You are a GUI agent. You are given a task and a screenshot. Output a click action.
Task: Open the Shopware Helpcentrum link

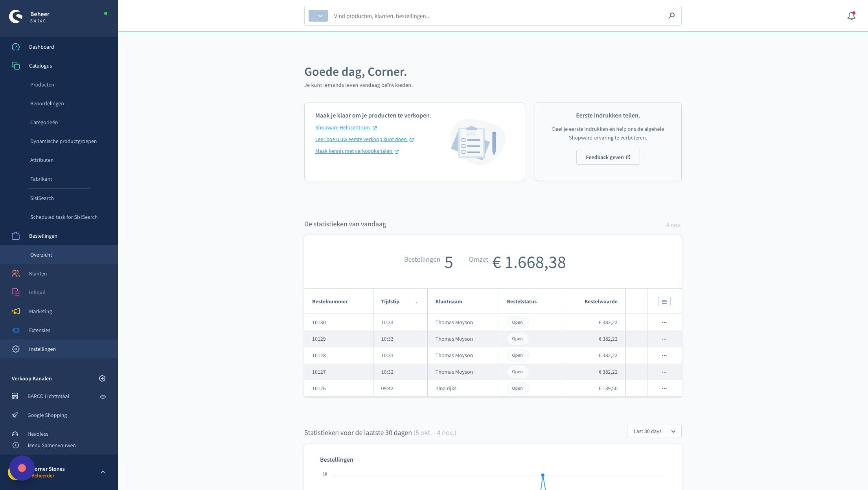(x=346, y=128)
